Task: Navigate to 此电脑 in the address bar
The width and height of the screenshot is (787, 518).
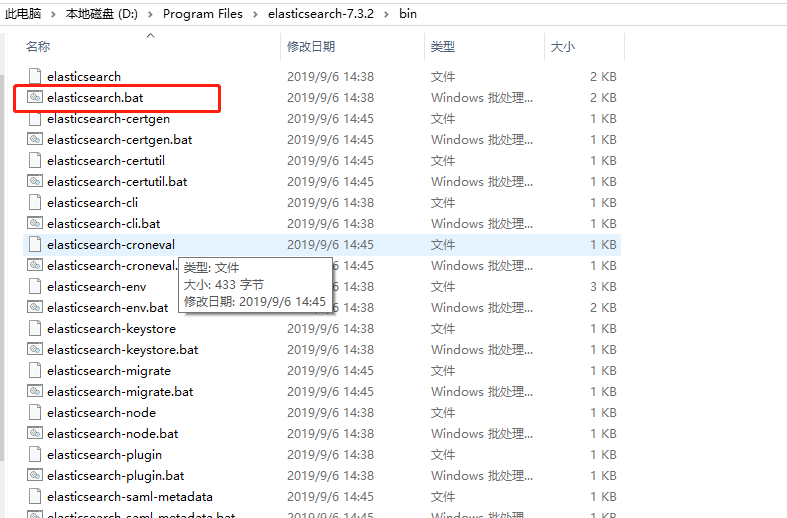Action: 23,14
